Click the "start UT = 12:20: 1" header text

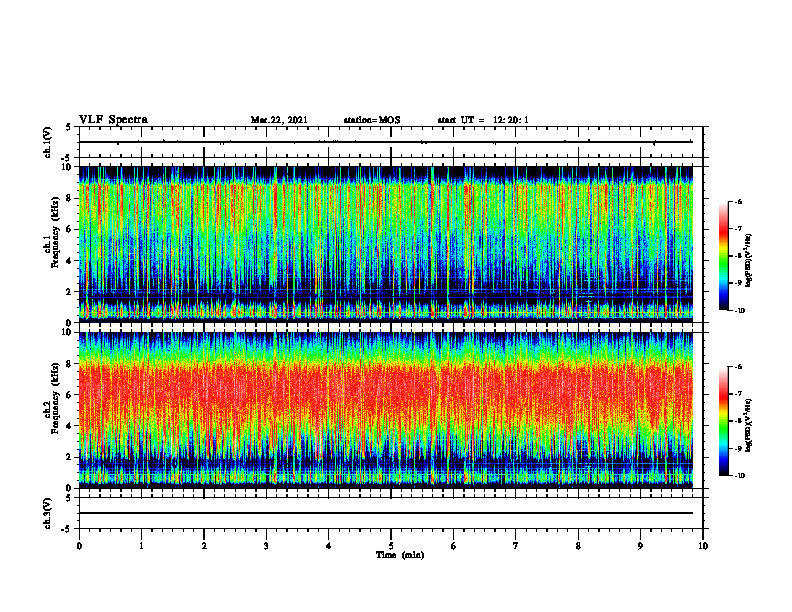tap(483, 120)
